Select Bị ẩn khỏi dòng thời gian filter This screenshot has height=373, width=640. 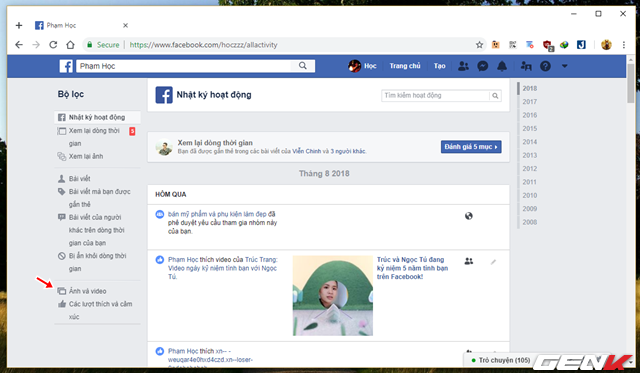pos(97,262)
